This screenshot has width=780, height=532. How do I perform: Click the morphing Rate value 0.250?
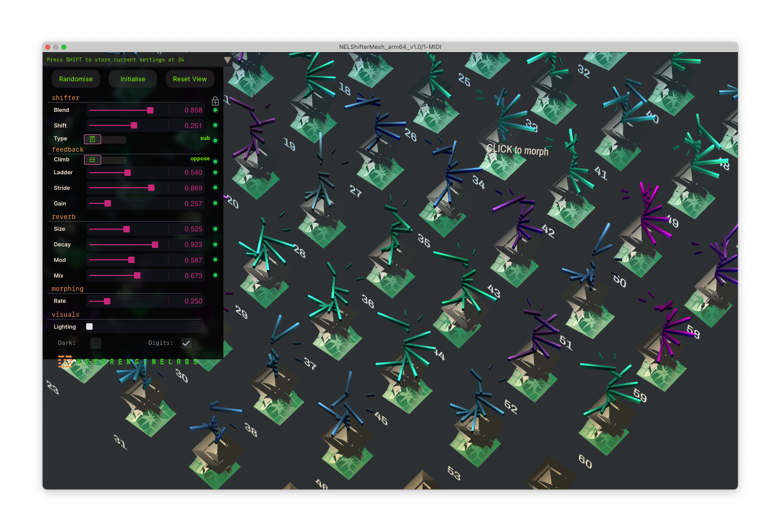point(193,301)
